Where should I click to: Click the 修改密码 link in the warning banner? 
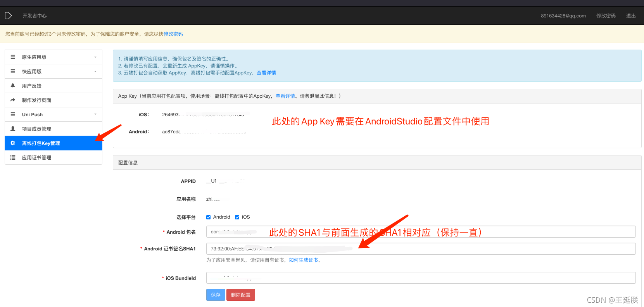[173, 34]
